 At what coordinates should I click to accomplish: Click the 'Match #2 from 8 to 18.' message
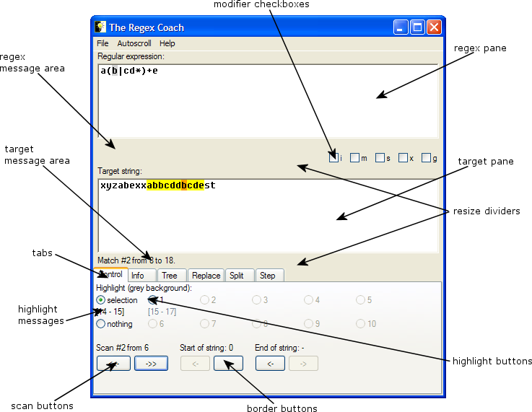pos(136,260)
